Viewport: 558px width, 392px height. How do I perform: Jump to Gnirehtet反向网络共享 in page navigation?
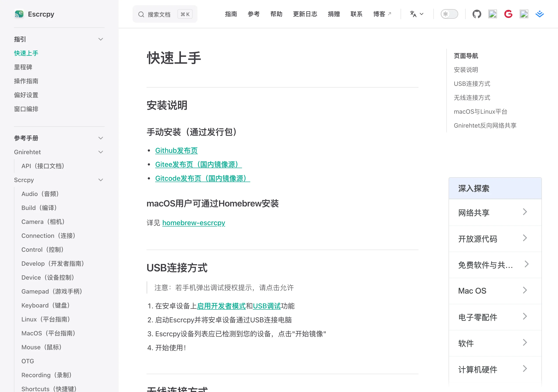tap(485, 125)
